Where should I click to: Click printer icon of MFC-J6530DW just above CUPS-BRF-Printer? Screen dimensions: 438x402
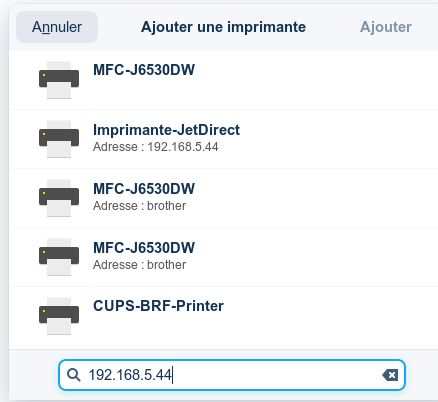pyautogui.click(x=59, y=257)
